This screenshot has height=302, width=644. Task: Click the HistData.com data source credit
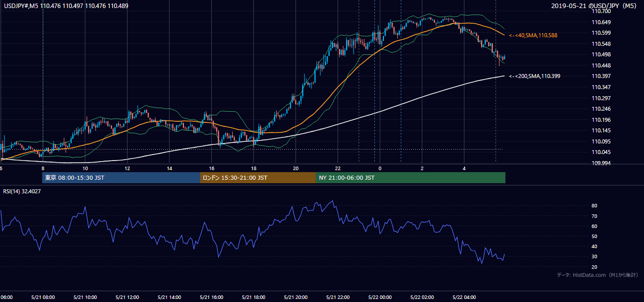[x=598, y=275]
